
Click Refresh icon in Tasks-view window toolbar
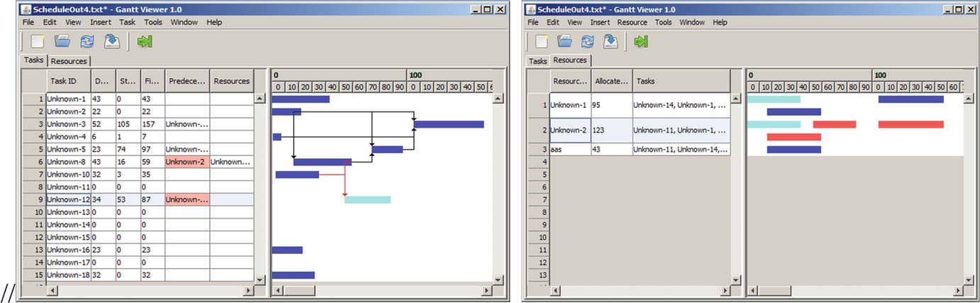point(86,42)
